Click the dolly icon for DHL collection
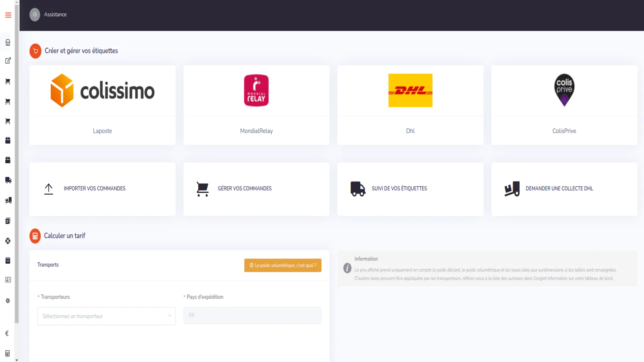This screenshot has width=644, height=362. (x=512, y=189)
